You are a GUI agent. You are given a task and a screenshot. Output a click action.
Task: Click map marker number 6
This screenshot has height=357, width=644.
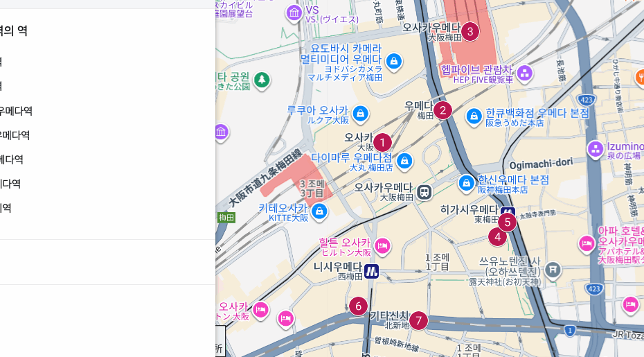pos(358,306)
